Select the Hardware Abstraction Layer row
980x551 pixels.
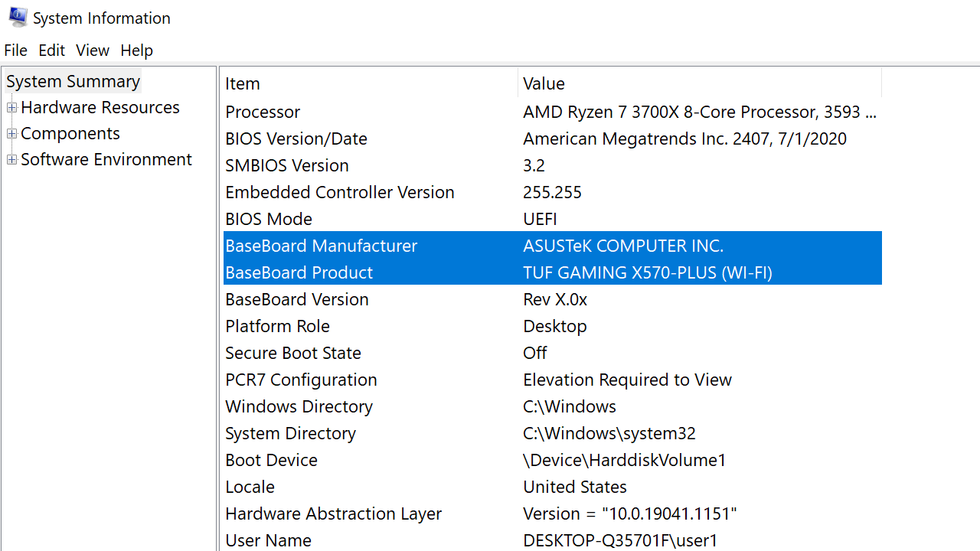pyautogui.click(x=552, y=514)
